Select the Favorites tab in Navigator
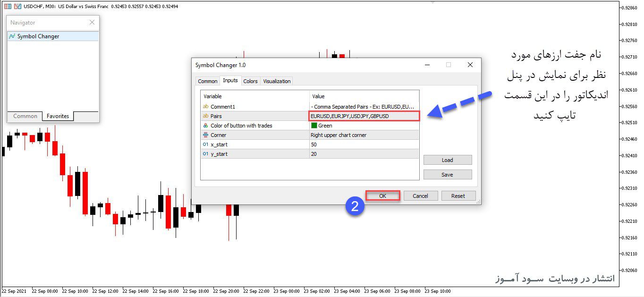This screenshot has width=644, height=297. 58,116
